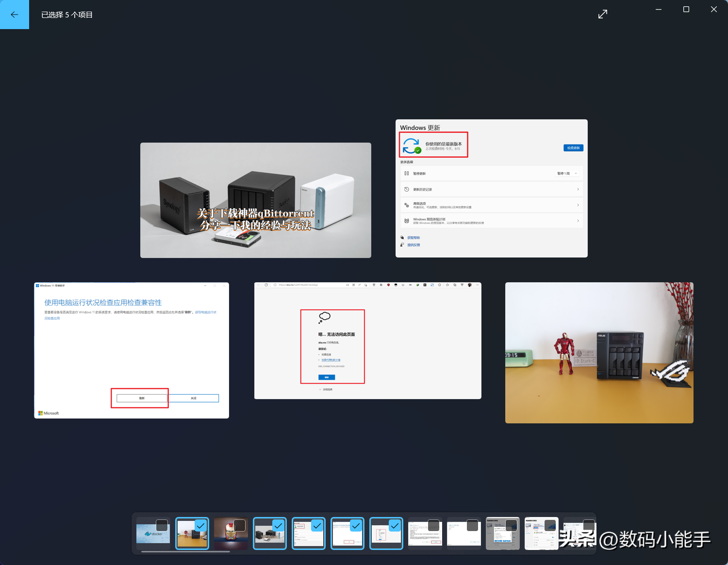Image resolution: width=728 pixels, height=565 pixels.
Task: Open the large Iron Man and ASUS NAS photo
Action: 599,353
